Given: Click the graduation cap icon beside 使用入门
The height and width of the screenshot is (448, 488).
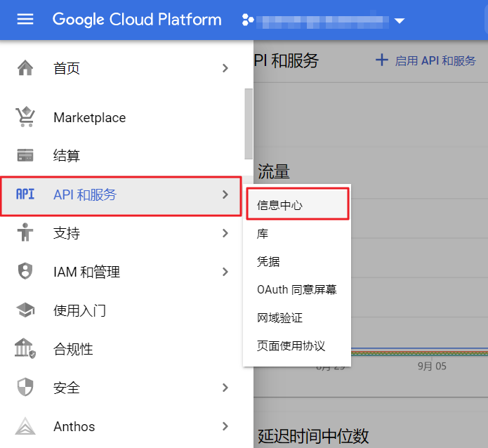Looking at the screenshot, I should [x=25, y=310].
